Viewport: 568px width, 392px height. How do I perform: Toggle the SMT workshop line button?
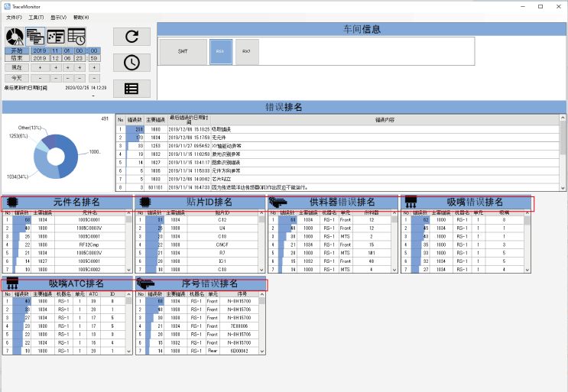[183, 52]
